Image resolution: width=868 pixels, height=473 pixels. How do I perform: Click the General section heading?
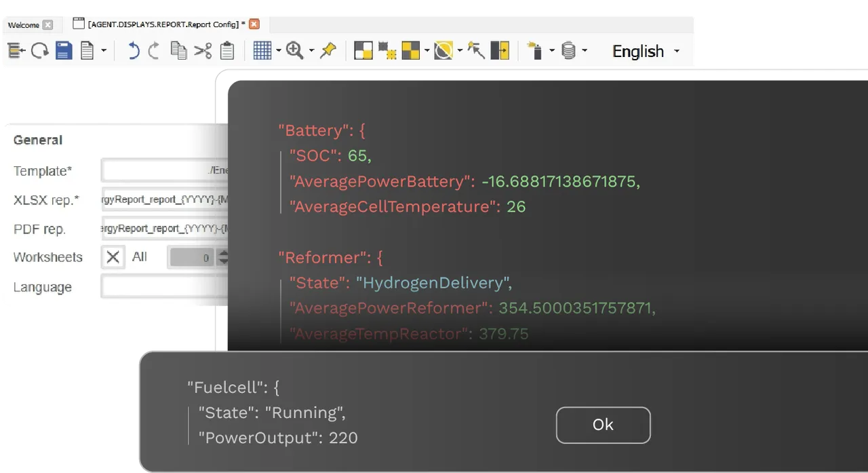pos(38,140)
